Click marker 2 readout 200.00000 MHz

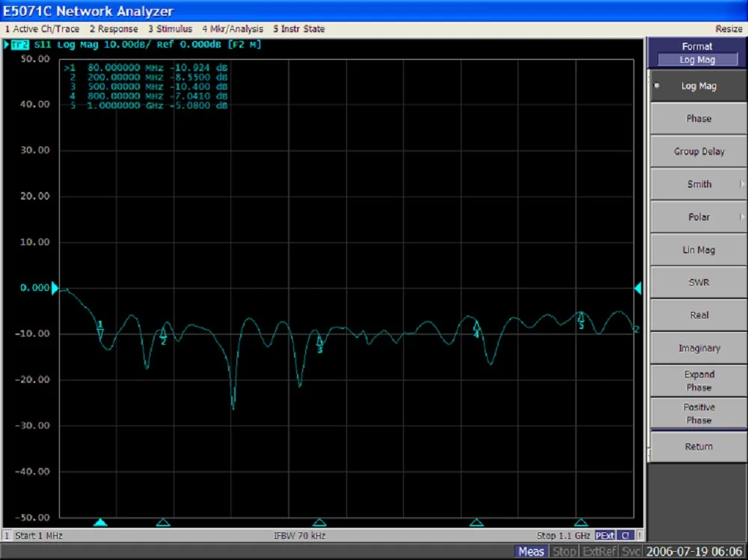point(125,77)
